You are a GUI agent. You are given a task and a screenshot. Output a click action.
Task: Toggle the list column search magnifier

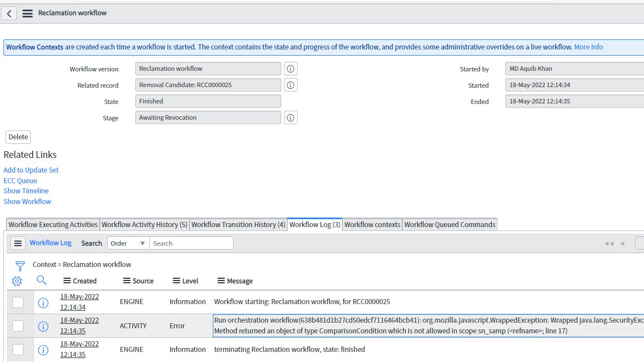coord(42,280)
